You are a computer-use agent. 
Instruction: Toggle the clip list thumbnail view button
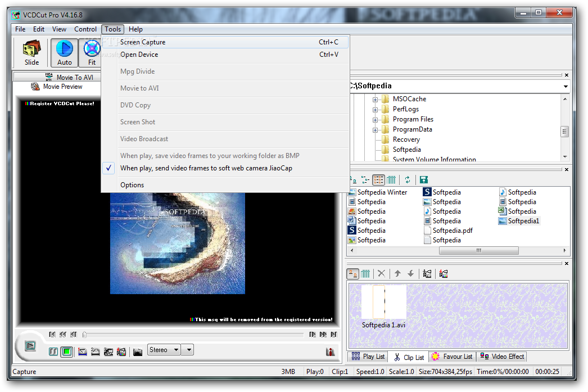click(353, 274)
